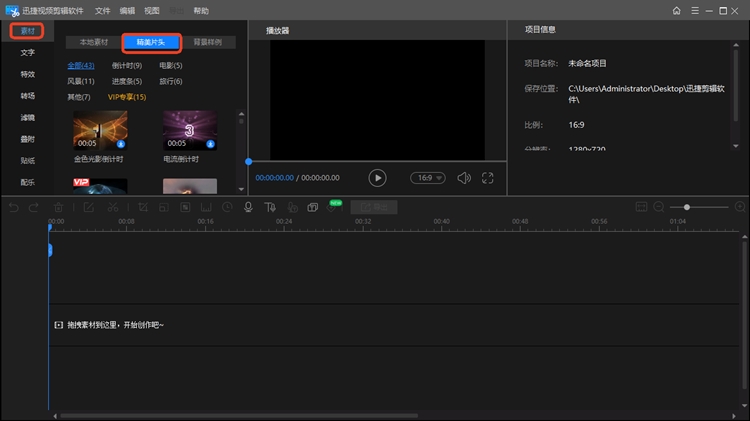Filter intros by 进度条(5)
This screenshot has height=421, width=750.
[x=127, y=81]
